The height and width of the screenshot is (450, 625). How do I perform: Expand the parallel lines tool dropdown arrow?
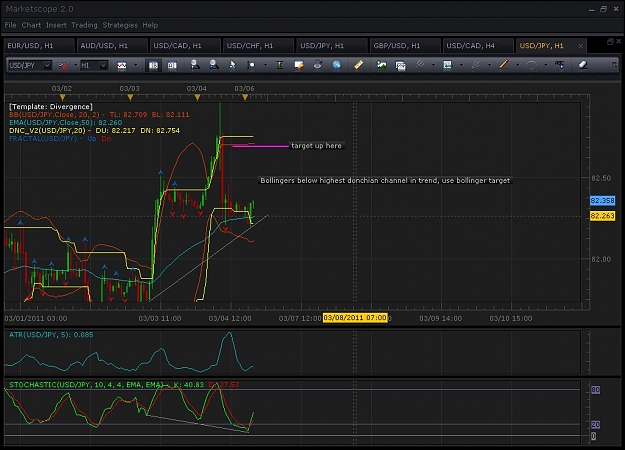pos(433,65)
